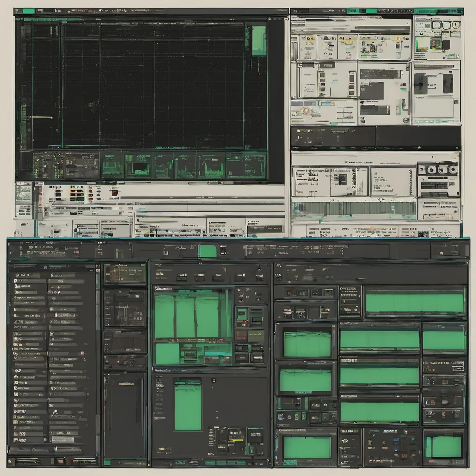Toggle the first round marker in the left sidebar list
This screenshot has height=476, width=476.
[16, 275]
